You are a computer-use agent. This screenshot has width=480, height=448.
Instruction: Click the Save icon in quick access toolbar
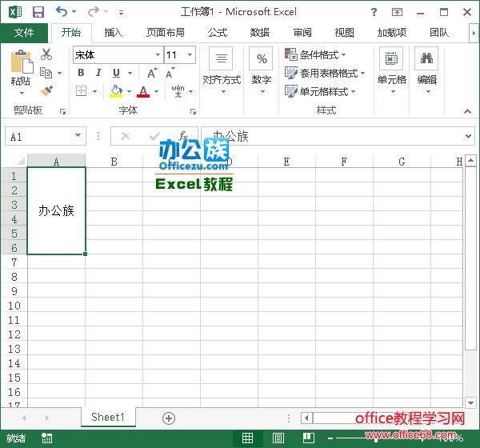tap(38, 12)
